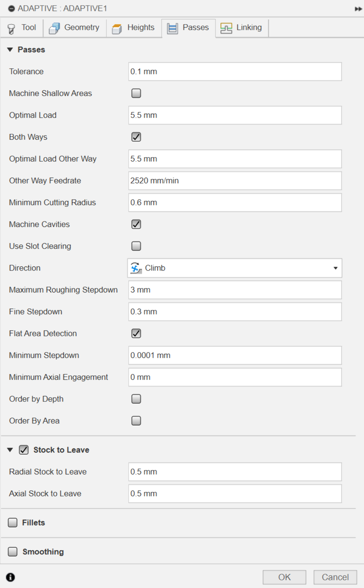Collapse the Stock to Leave section
364x588 pixels.
(10, 450)
